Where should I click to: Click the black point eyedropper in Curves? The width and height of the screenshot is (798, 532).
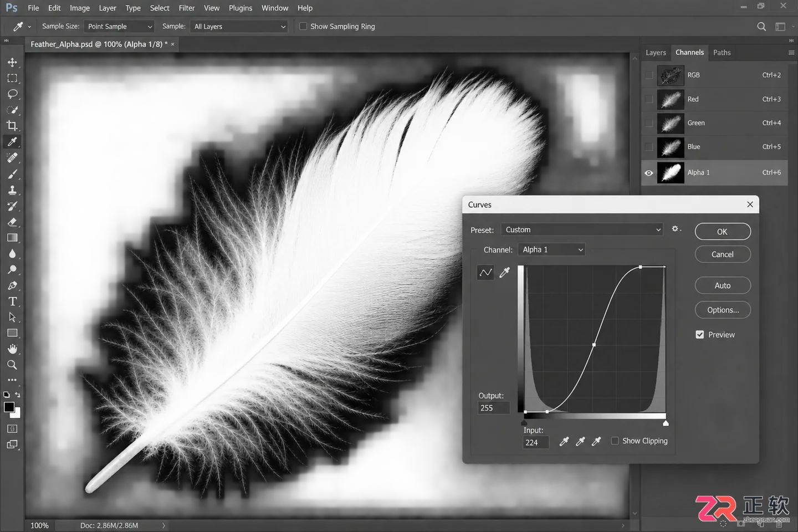tap(564, 441)
